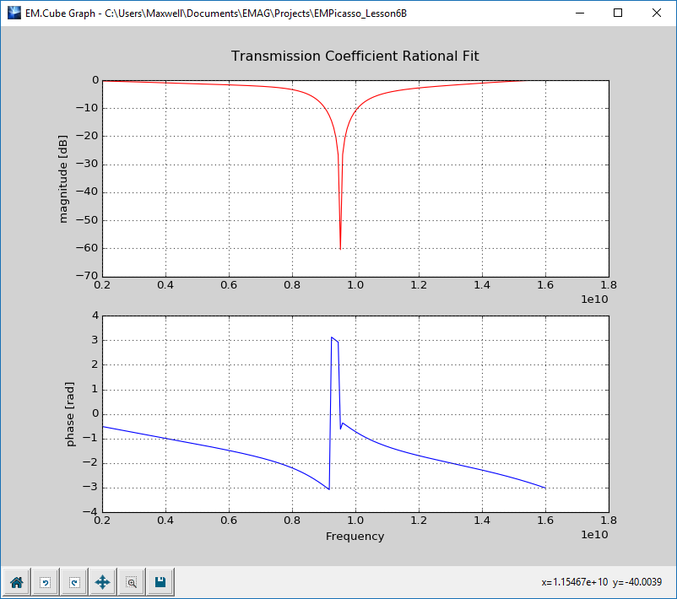Go forward to next view
This screenshot has width=677, height=599.
coord(74,583)
